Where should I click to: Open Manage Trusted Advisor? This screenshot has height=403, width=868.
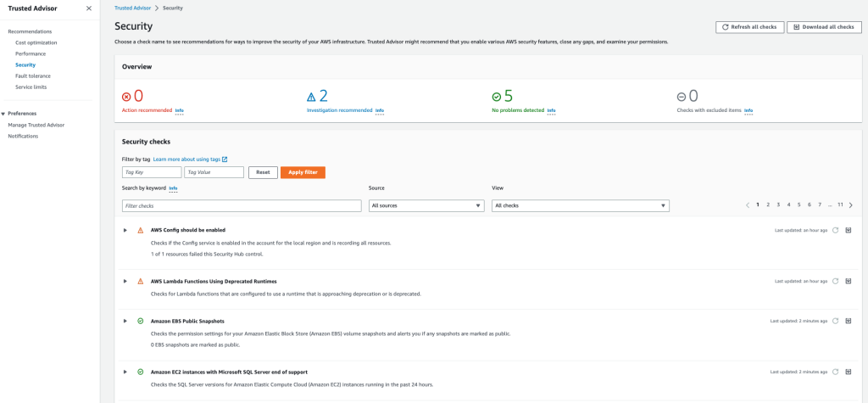point(36,125)
